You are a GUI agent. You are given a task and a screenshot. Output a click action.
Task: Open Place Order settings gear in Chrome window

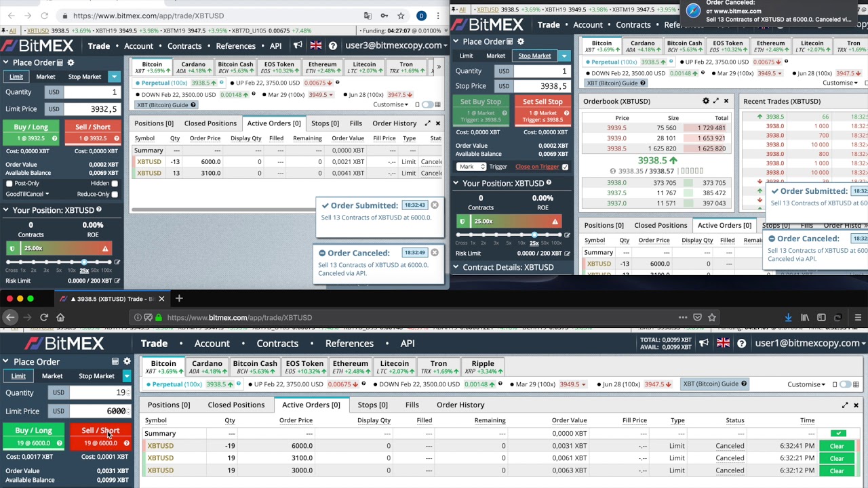(71, 62)
